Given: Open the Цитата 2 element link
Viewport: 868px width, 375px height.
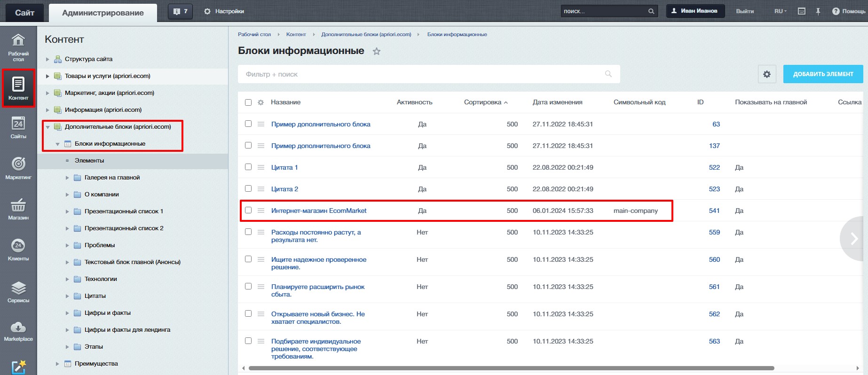Looking at the screenshot, I should 284,189.
